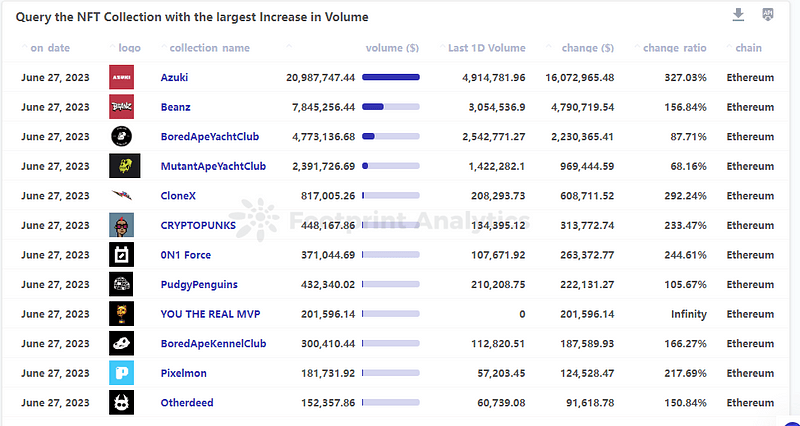The image size is (800, 426).
Task: Click Otherdeed's Ethereum chain cell
Action: (x=750, y=403)
